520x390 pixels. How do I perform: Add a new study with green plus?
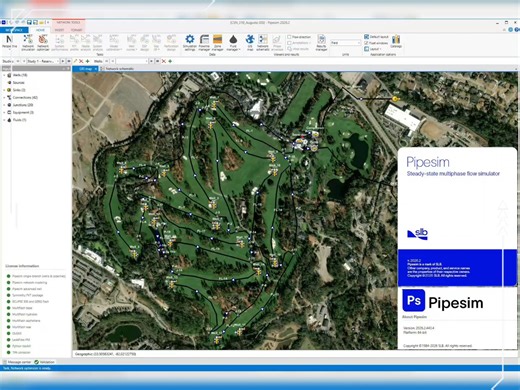coord(88,61)
